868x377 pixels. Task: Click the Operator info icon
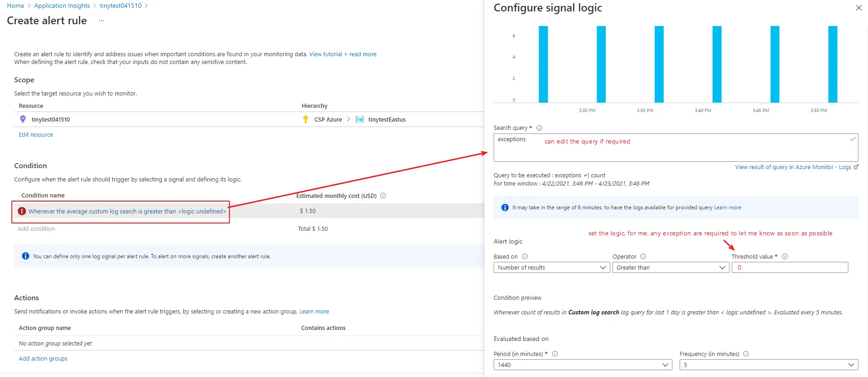643,256
